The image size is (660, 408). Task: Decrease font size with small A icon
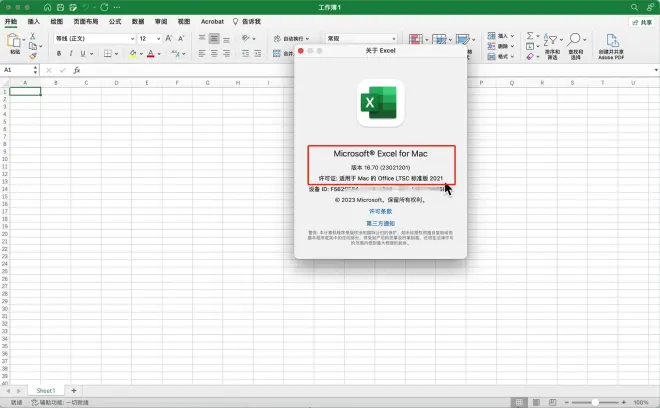pos(181,38)
